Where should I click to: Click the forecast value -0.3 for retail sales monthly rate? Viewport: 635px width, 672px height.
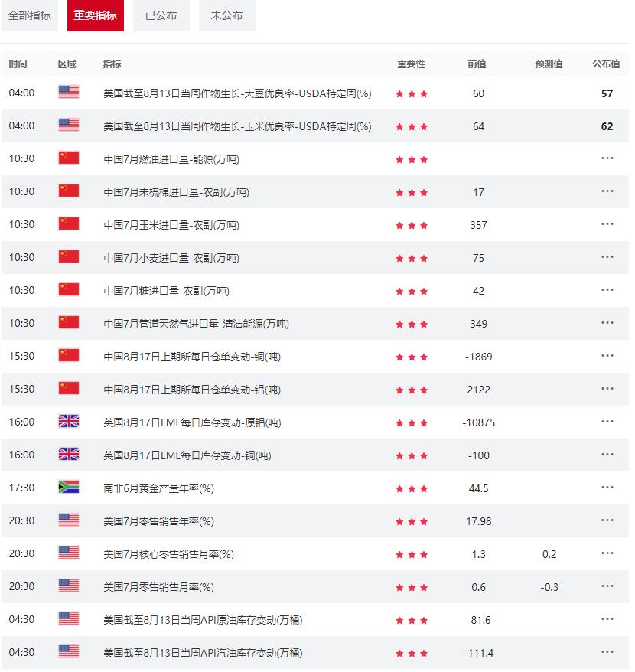pos(548,587)
